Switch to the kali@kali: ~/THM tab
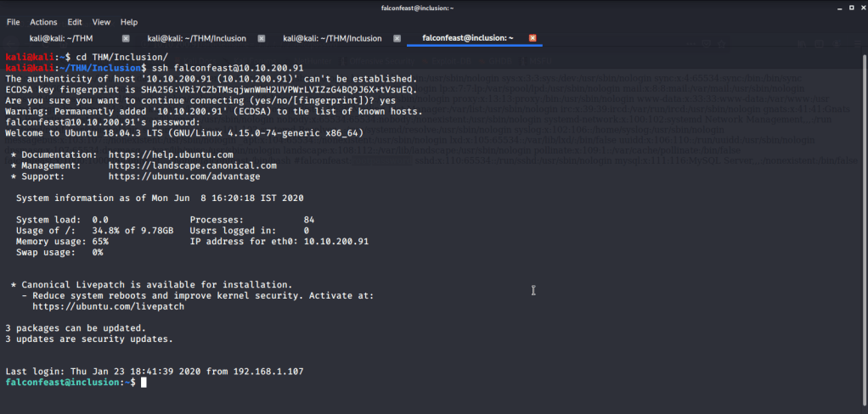 pyautogui.click(x=59, y=38)
